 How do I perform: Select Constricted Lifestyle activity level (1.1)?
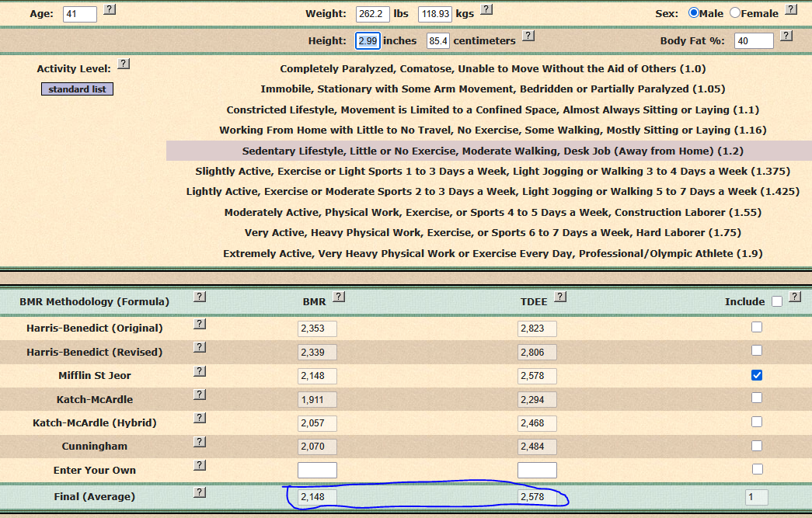[x=493, y=110]
